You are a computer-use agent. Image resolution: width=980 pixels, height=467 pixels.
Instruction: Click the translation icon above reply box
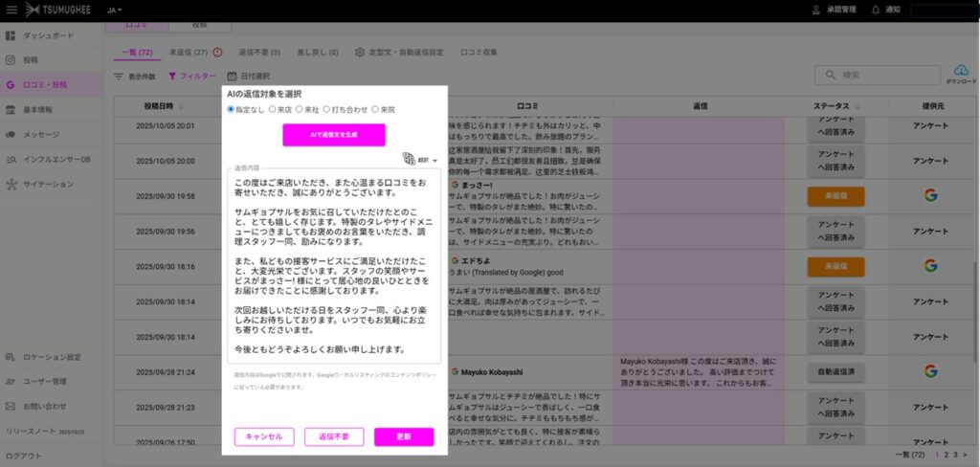410,159
